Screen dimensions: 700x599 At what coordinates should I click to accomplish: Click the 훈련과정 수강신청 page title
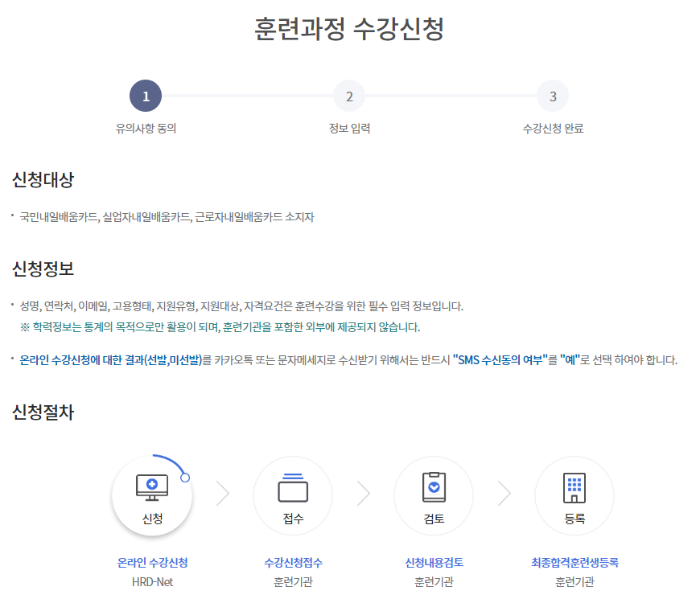[349, 29]
